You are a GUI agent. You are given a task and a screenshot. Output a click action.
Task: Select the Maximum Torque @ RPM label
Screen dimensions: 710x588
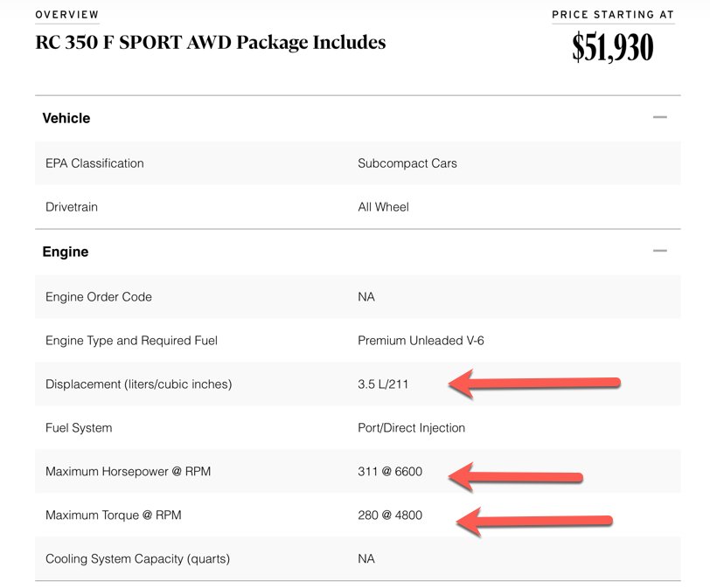click(113, 515)
